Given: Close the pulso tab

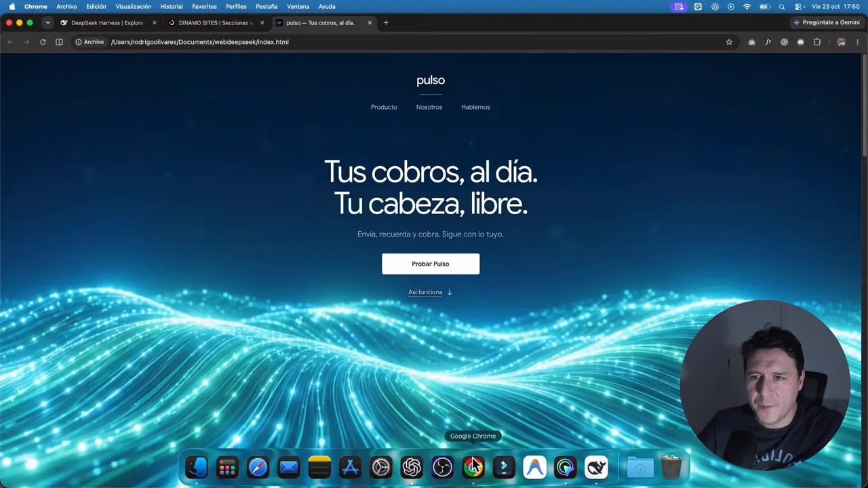Looking at the screenshot, I should click(370, 22).
